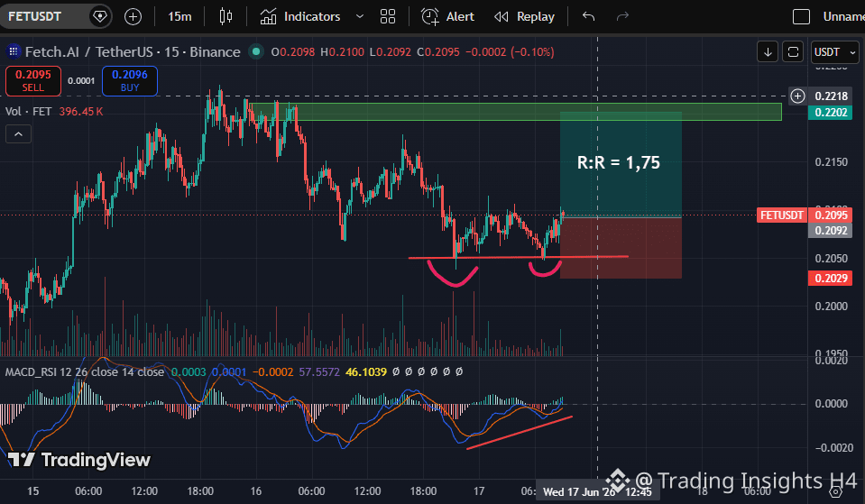Select the red MACD divergence trend line
Image resolution: width=865 pixels, height=504 pixels.
520,433
